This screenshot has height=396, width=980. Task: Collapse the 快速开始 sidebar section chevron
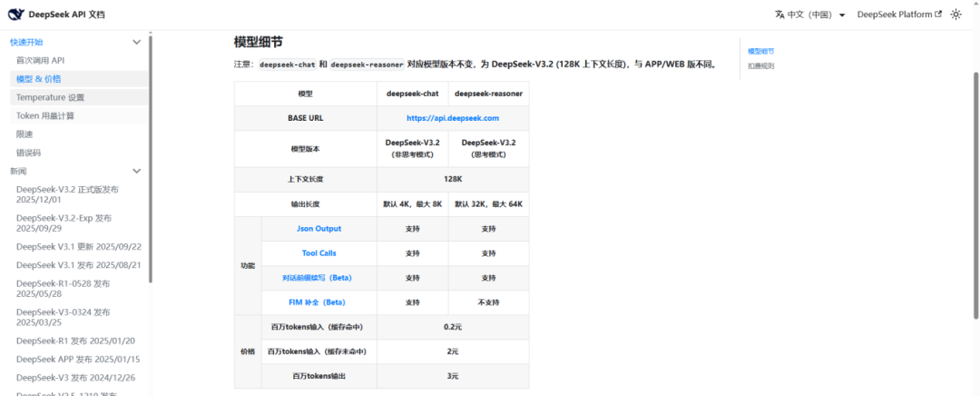pyautogui.click(x=137, y=42)
